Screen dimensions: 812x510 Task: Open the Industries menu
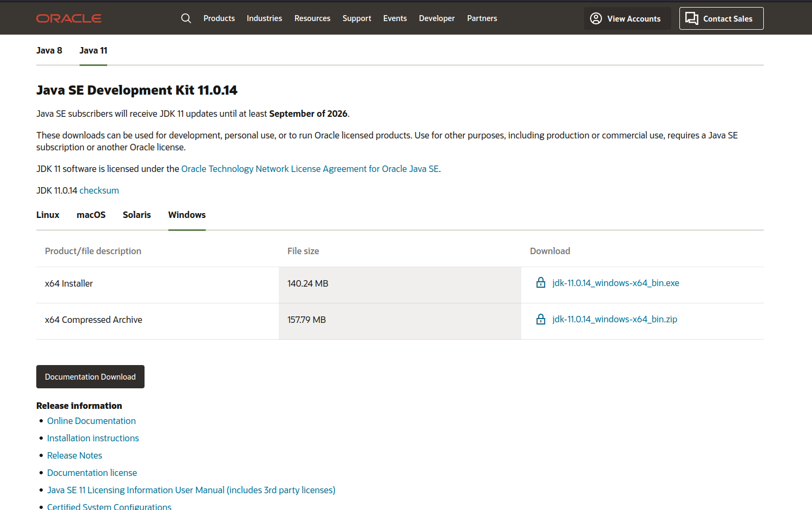264,18
